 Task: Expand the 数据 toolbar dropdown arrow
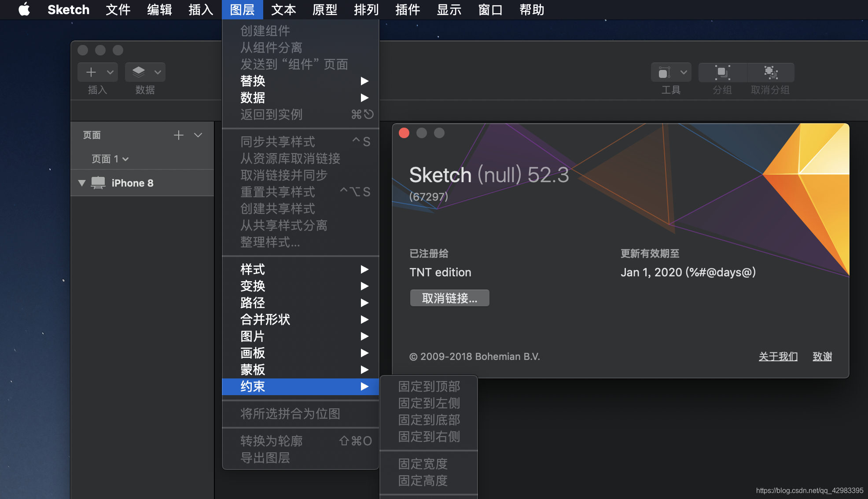158,72
